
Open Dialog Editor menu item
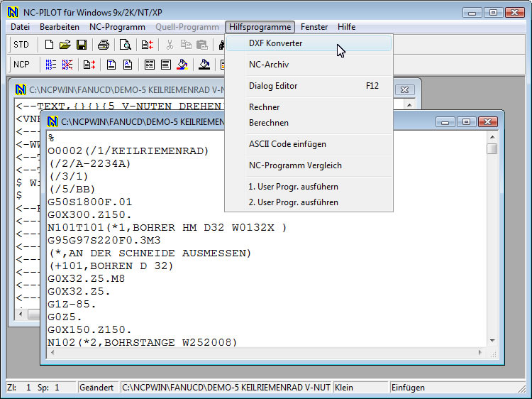pos(273,86)
